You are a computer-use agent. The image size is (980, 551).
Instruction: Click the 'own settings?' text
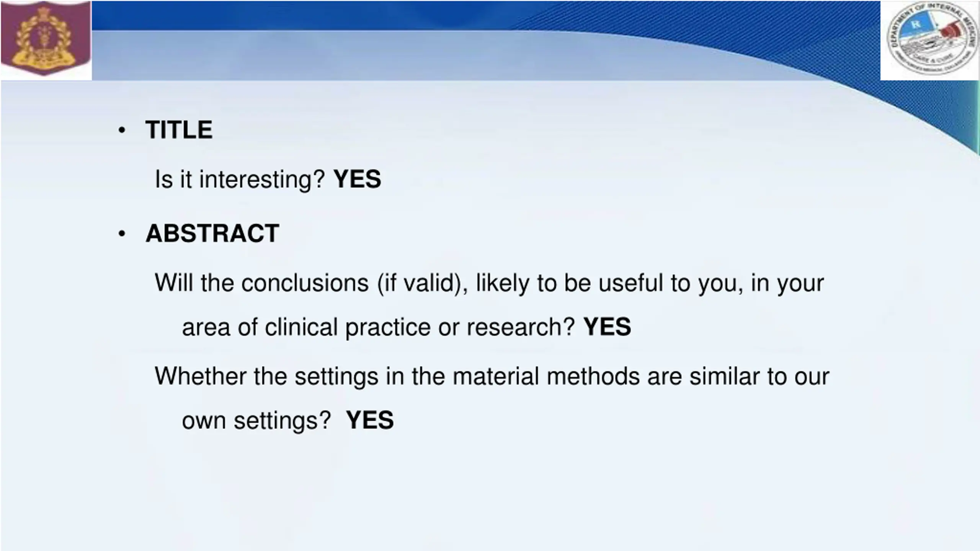(x=256, y=421)
